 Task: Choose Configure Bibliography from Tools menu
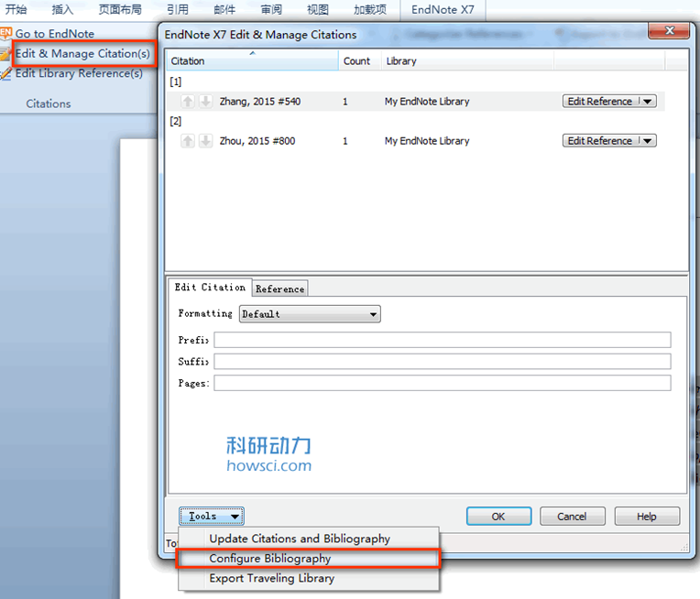[x=309, y=559]
